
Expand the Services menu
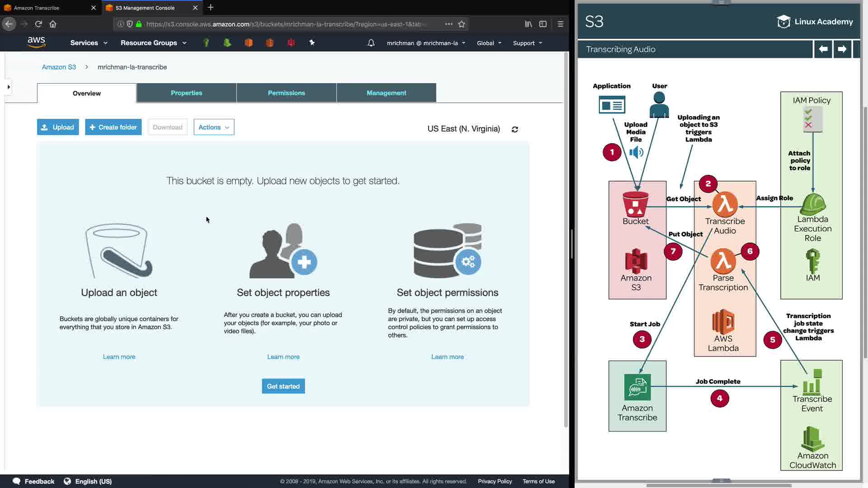(89, 43)
